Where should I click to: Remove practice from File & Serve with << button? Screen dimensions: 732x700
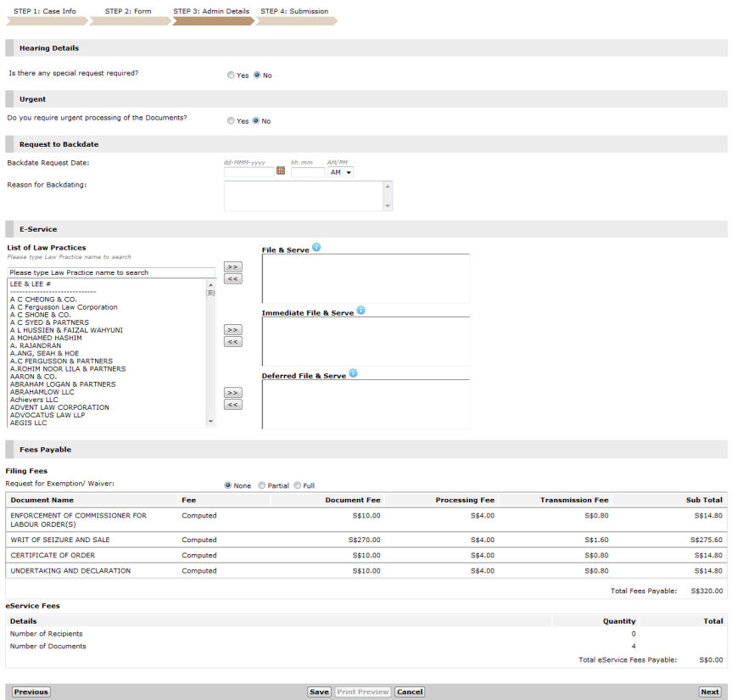(x=232, y=279)
